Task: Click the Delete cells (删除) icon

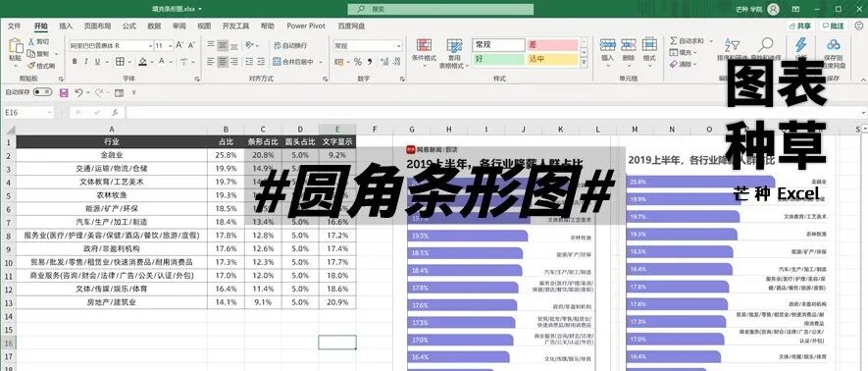Action: tap(629, 45)
